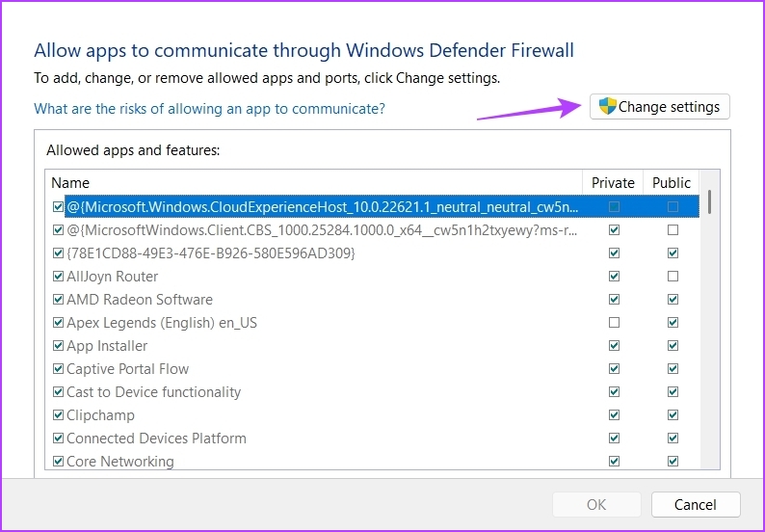Toggle AMD Radeon Software Public checkbox
The height and width of the screenshot is (532, 765).
tap(673, 299)
